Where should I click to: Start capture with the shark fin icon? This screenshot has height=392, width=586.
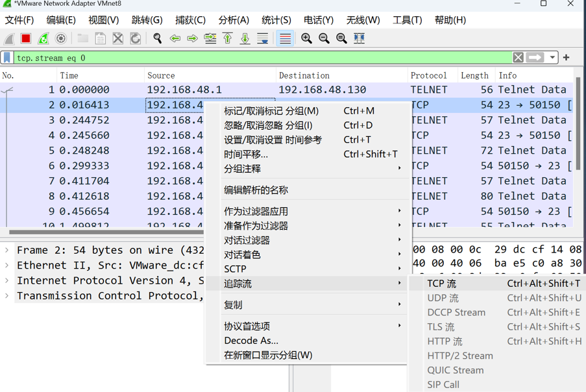pyautogui.click(x=9, y=38)
